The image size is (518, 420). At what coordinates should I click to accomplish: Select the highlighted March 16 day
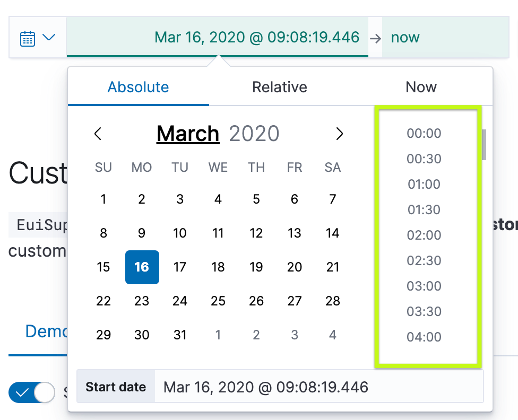point(142,267)
